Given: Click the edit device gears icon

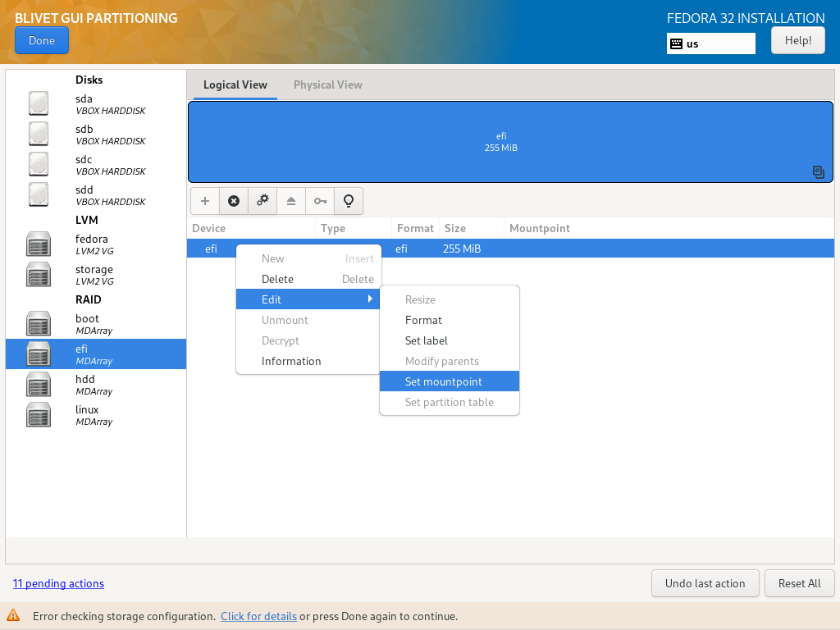Looking at the screenshot, I should (262, 201).
